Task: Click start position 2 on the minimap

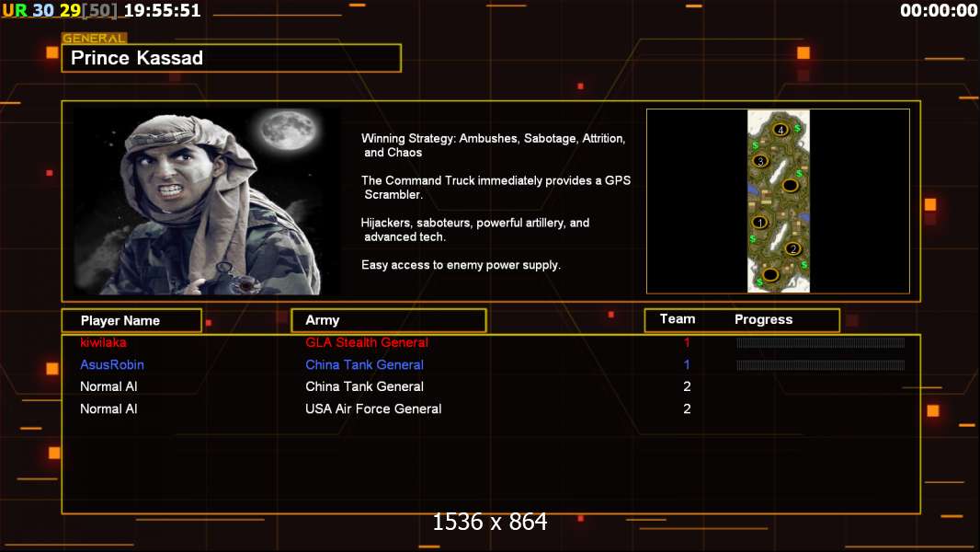Action: point(792,248)
